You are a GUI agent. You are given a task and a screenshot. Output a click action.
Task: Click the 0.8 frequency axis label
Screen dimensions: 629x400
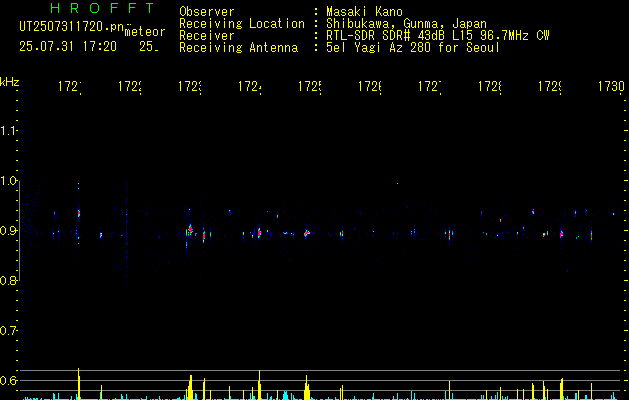pyautogui.click(x=8, y=281)
